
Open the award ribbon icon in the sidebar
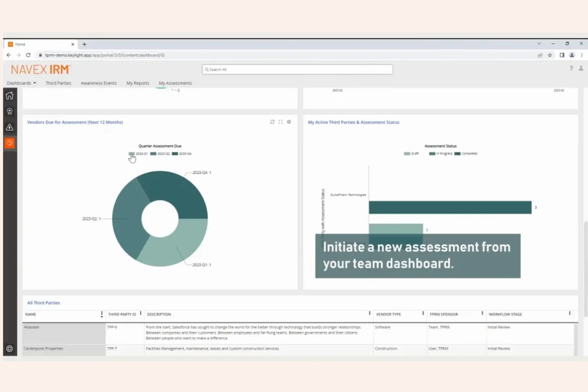pyautogui.click(x=10, y=112)
